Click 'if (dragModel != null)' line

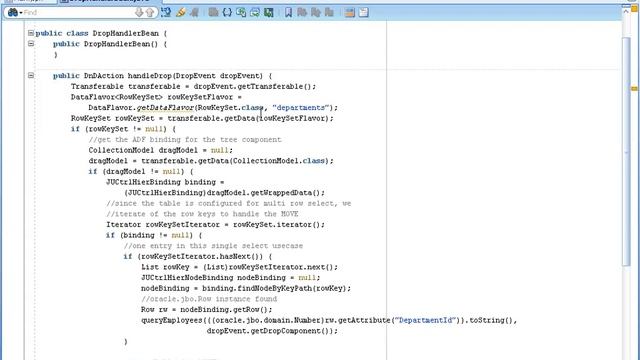pyautogui.click(x=141, y=171)
